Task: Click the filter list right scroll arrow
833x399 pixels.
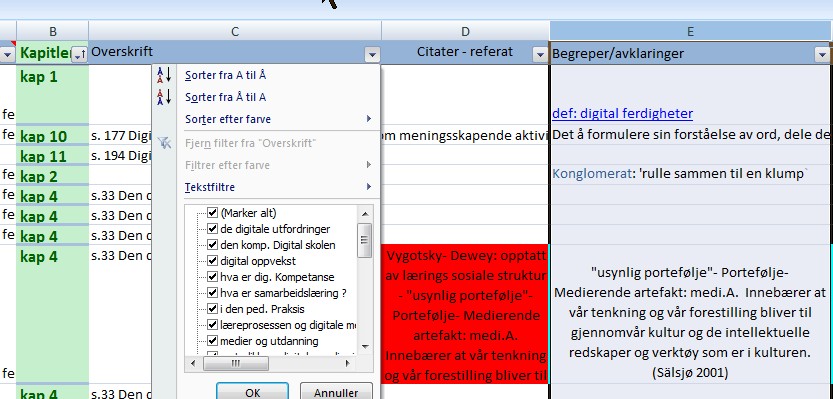Action: click(x=347, y=363)
